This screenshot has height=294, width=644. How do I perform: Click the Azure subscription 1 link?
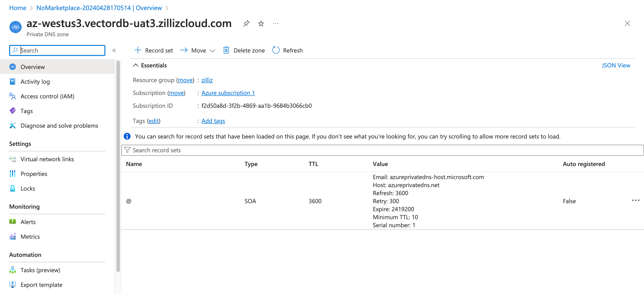click(228, 92)
